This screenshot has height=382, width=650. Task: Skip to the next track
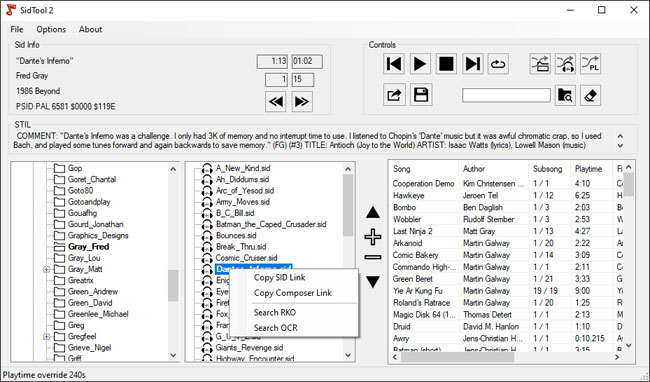pos(473,64)
